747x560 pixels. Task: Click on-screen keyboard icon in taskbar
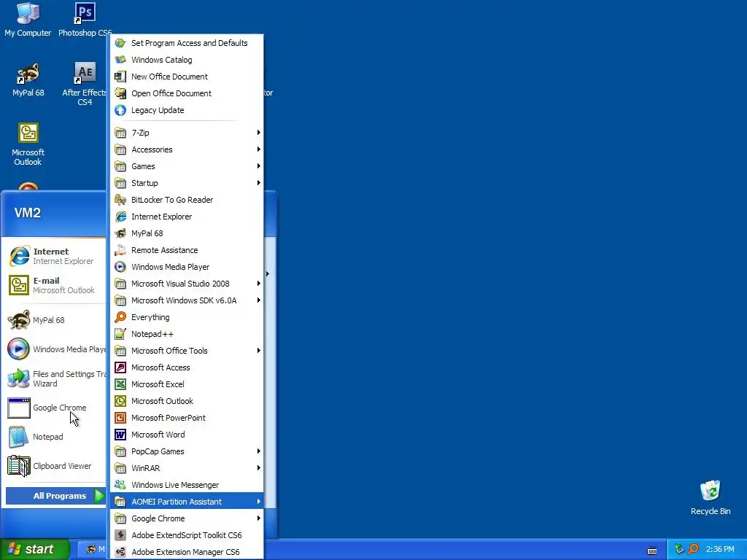[x=652, y=551]
